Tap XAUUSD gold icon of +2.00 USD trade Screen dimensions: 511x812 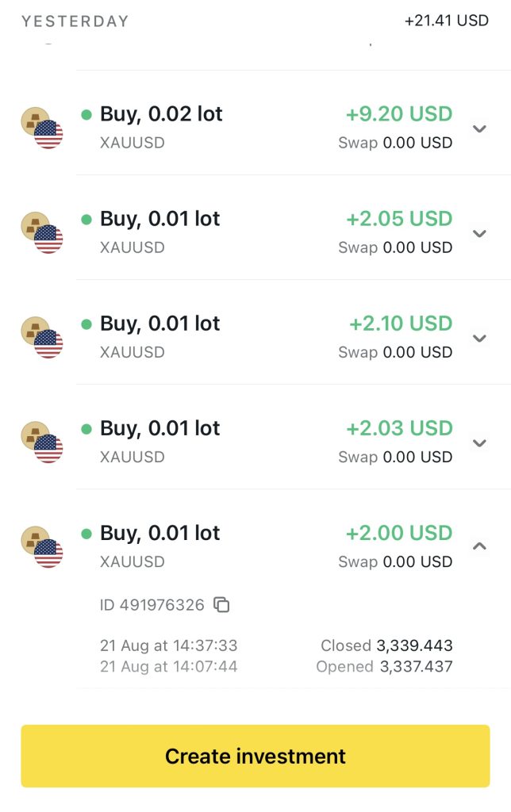tap(41, 546)
